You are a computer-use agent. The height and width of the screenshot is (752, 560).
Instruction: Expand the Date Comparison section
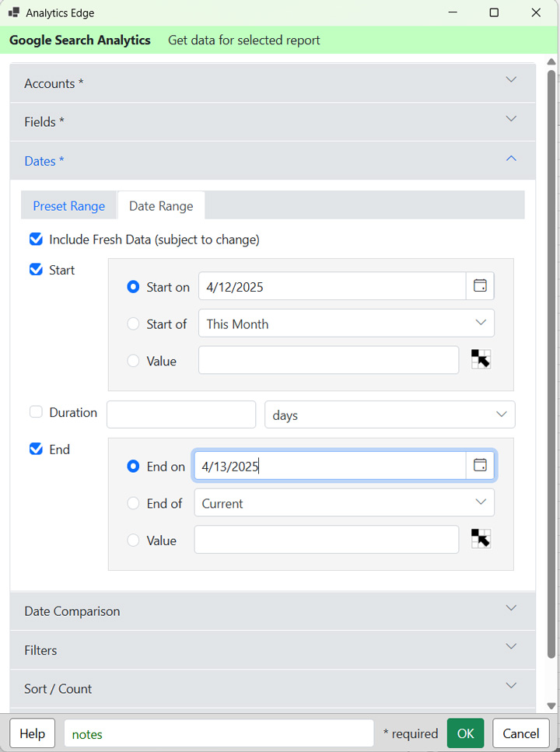point(272,611)
